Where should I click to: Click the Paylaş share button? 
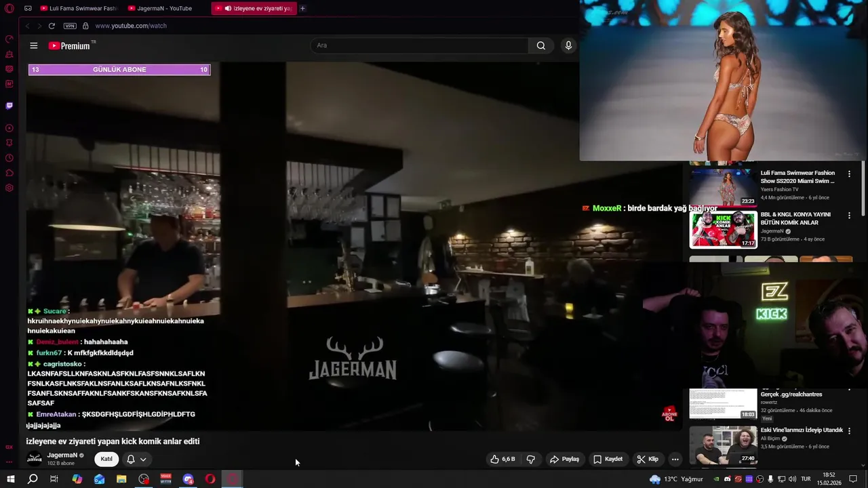(x=564, y=459)
